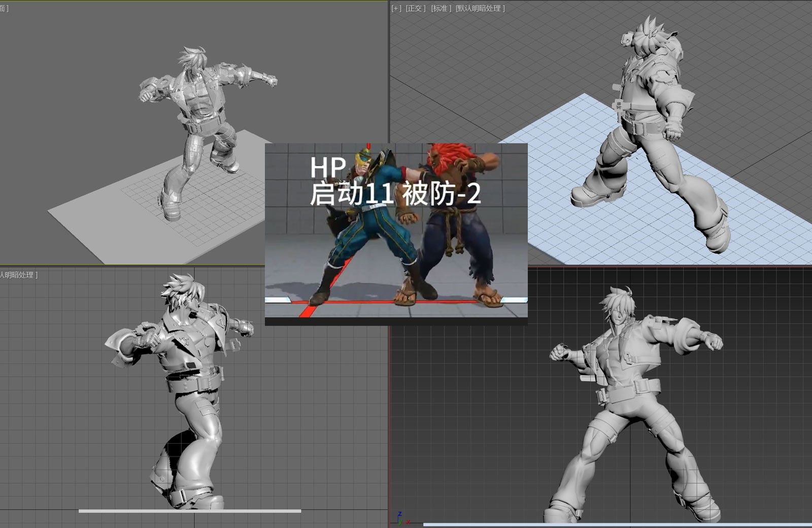
Task: Click the HP reference game image overlay
Action: (396, 234)
